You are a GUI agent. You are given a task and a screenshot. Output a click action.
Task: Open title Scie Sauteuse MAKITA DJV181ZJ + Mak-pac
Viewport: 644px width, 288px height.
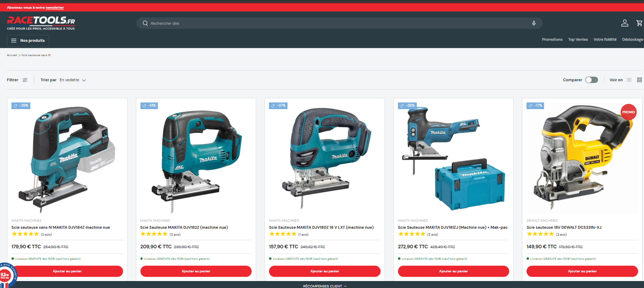point(453,228)
